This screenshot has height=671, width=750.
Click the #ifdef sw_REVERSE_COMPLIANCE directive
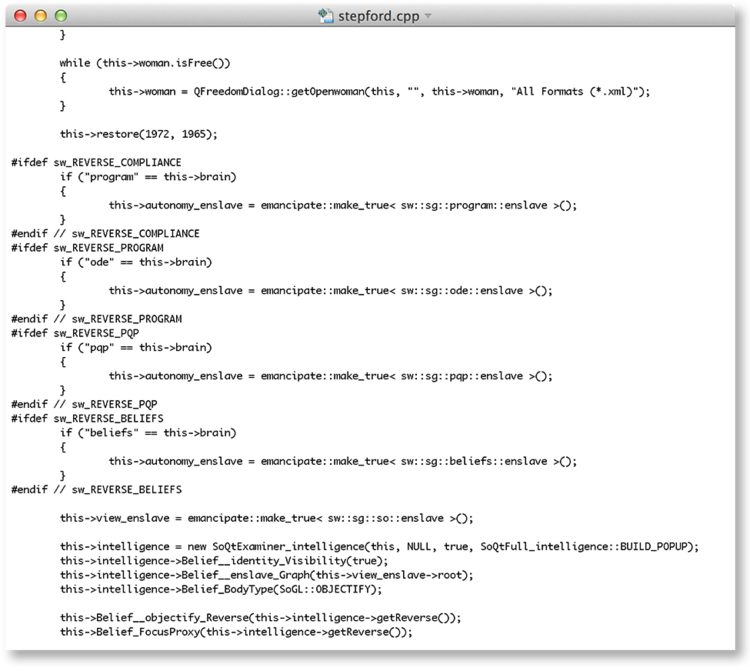click(x=96, y=162)
